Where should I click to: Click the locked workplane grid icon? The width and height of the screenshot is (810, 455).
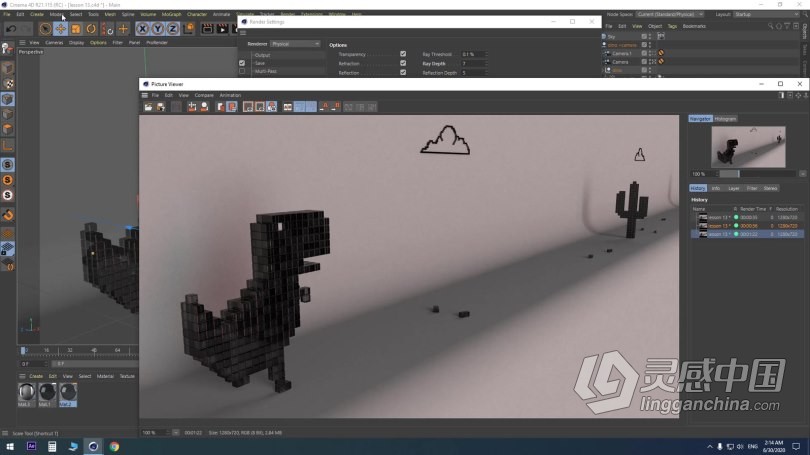[x=8, y=249]
